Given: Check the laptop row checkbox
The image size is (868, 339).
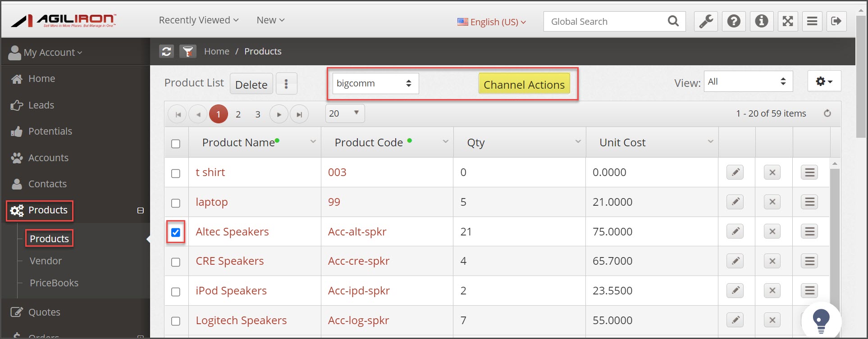Looking at the screenshot, I should pos(176,203).
